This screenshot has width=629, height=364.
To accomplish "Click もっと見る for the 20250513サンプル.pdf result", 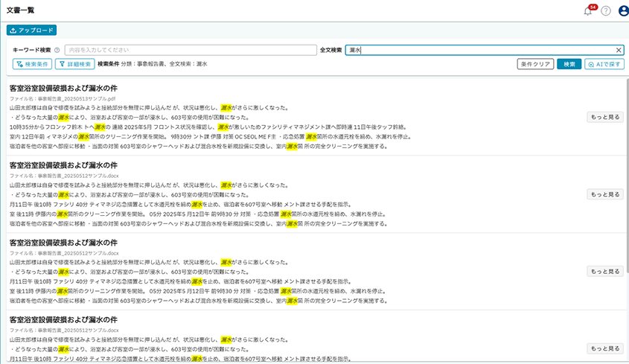I will coord(605,117).
